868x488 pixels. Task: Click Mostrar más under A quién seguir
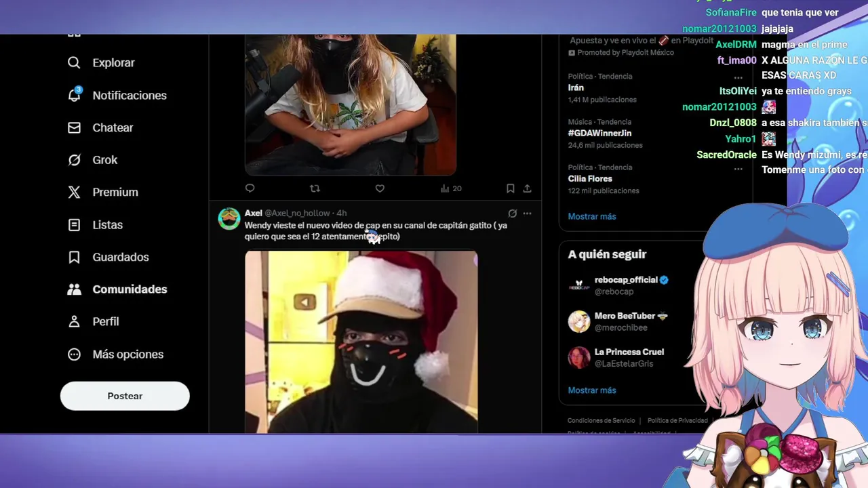[x=592, y=390]
